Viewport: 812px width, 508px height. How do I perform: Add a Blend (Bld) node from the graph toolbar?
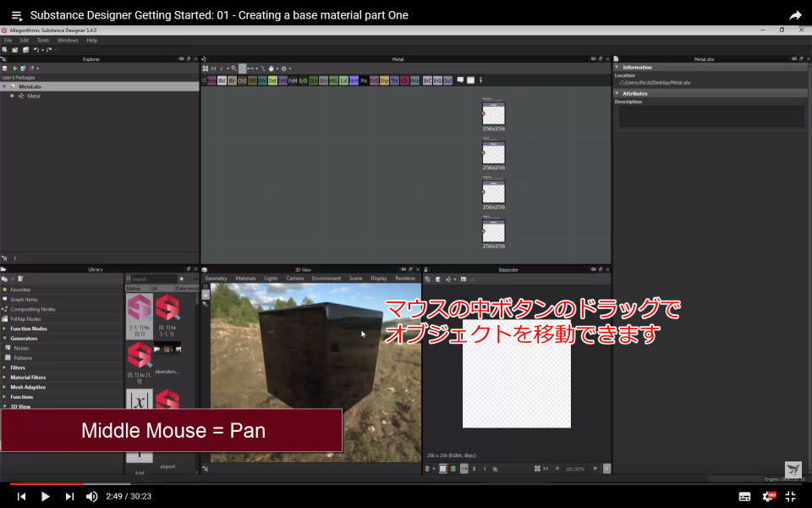pos(222,81)
